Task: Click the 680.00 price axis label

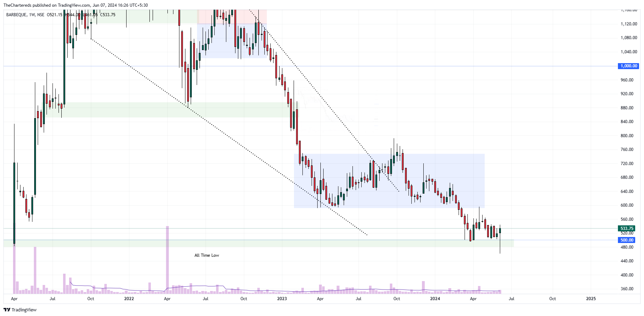Action: [627, 177]
